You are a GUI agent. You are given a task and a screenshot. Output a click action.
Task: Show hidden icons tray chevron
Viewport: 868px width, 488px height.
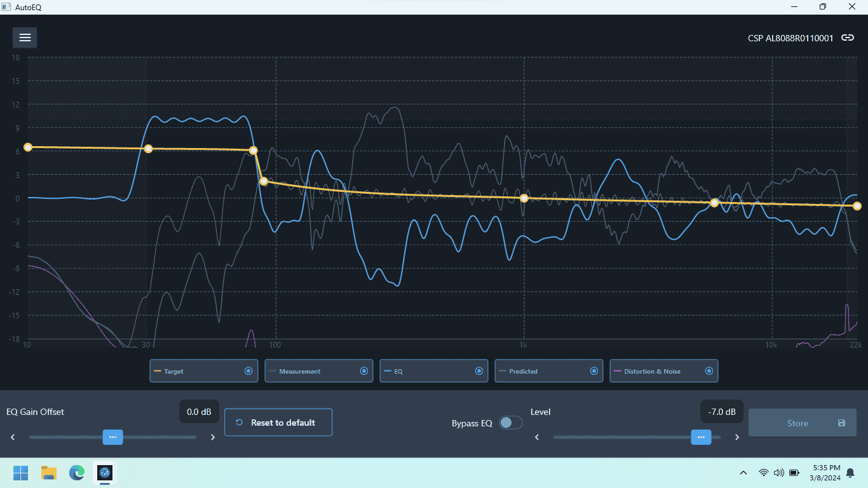click(743, 473)
